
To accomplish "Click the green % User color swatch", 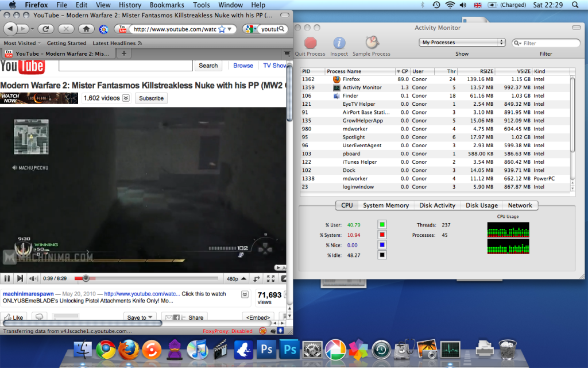I will click(x=382, y=225).
